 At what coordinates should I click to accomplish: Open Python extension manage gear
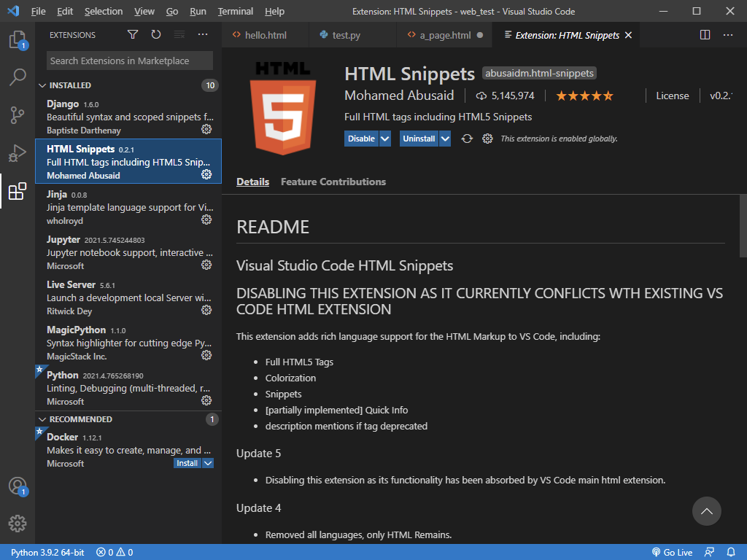point(206,400)
